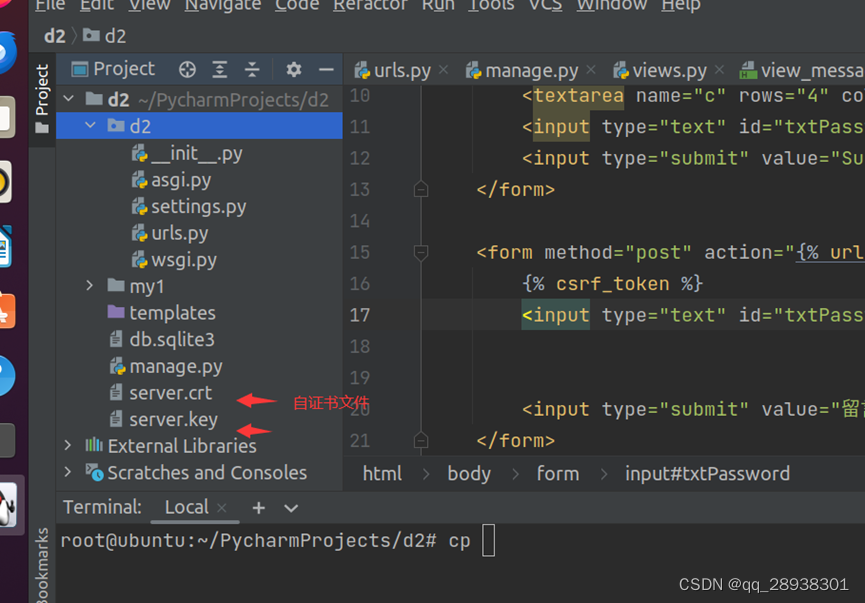
Task: Expand the my1 directory
Action: point(89,286)
